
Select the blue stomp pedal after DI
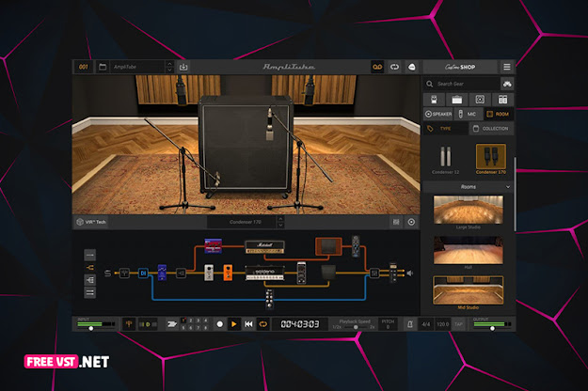pyautogui.click(x=162, y=273)
